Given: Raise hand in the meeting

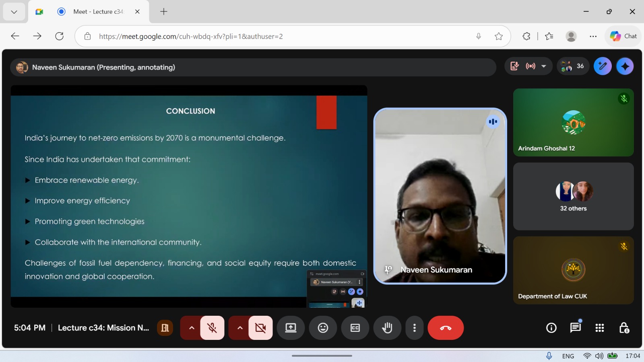Looking at the screenshot, I should point(387,328).
